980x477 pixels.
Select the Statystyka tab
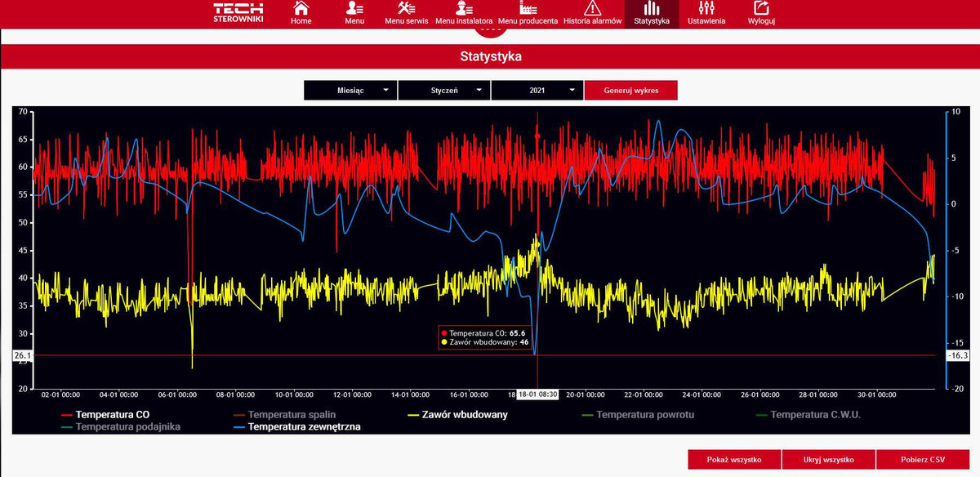click(652, 14)
